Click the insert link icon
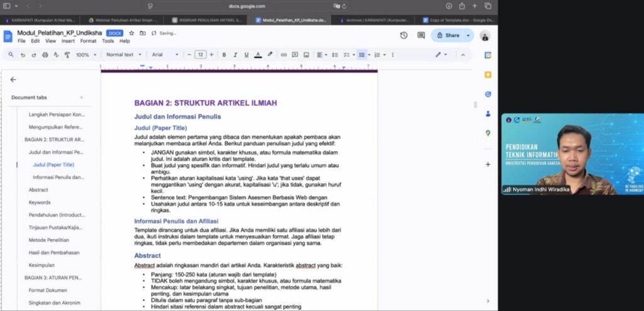 (284, 55)
